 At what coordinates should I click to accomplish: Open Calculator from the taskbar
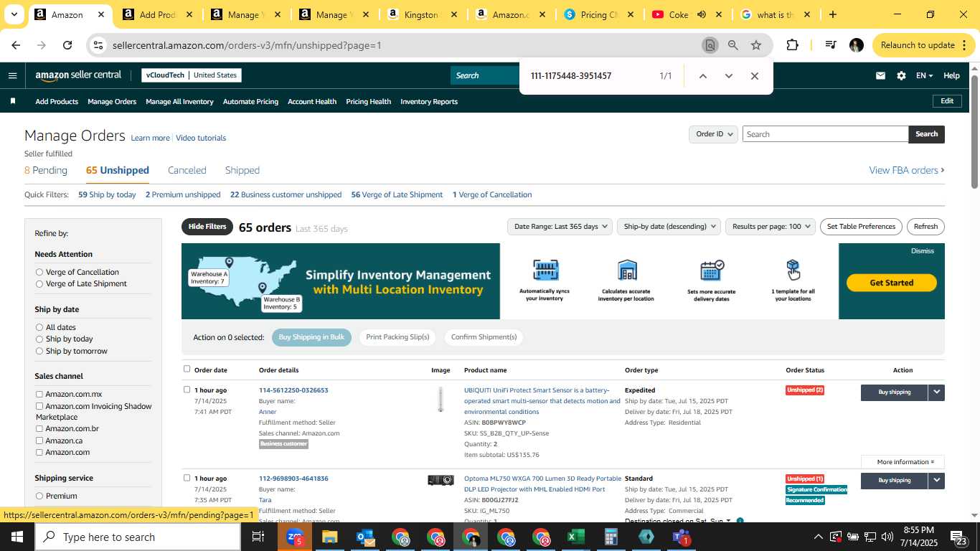click(x=611, y=537)
